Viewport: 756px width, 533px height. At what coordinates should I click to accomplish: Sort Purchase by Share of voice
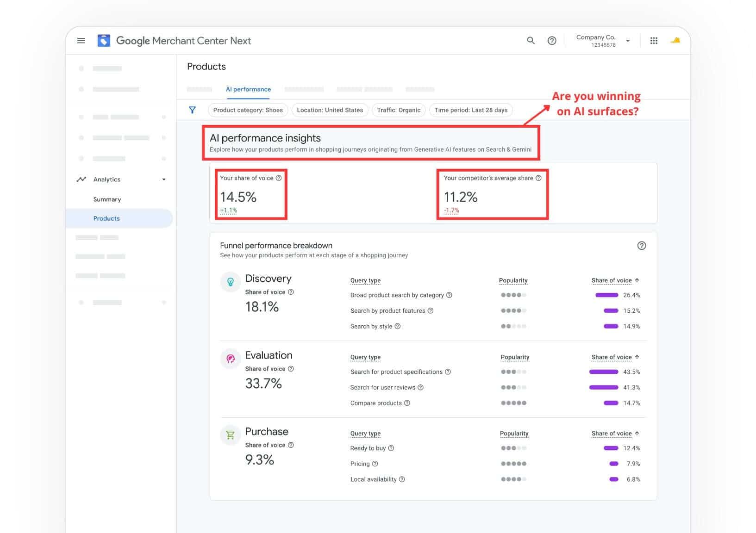tap(615, 434)
